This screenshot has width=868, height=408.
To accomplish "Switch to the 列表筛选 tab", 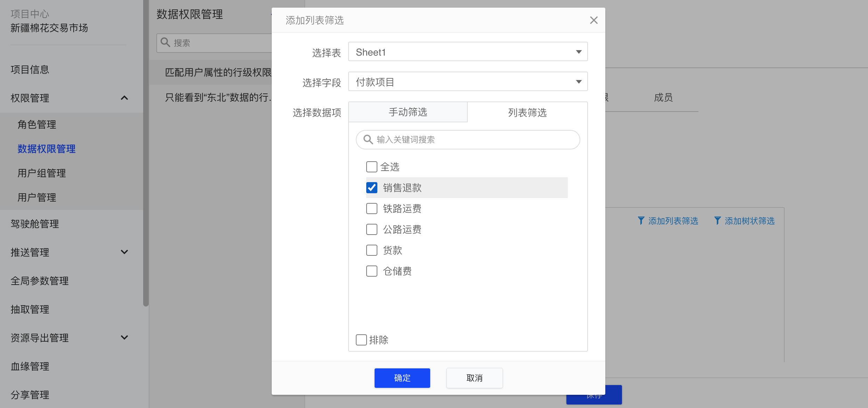I will (527, 112).
